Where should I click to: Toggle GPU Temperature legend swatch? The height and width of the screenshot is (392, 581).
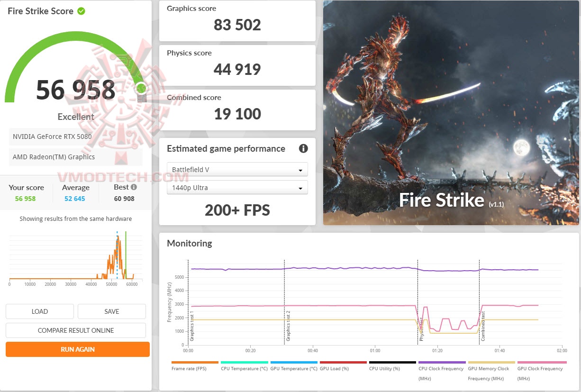coord(294,362)
